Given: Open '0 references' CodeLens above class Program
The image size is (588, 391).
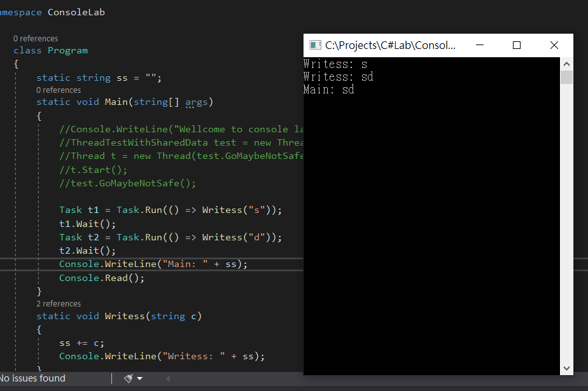Looking at the screenshot, I should pos(36,39).
